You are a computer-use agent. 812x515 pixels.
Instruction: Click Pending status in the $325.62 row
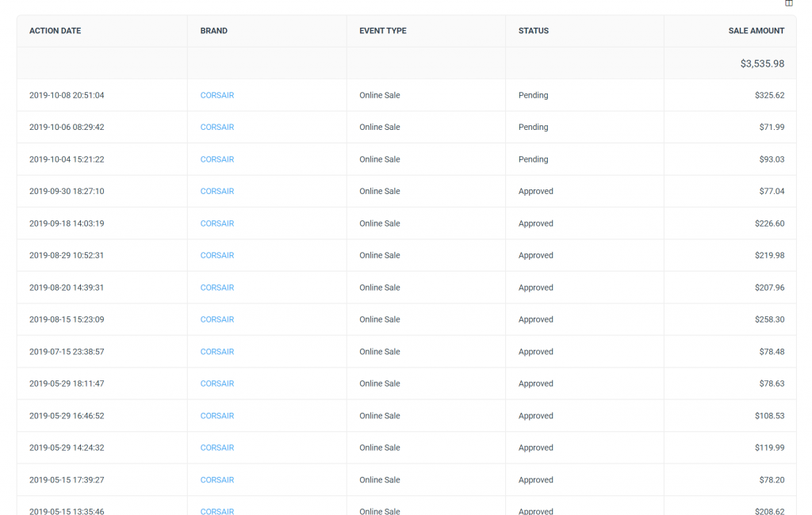point(534,95)
